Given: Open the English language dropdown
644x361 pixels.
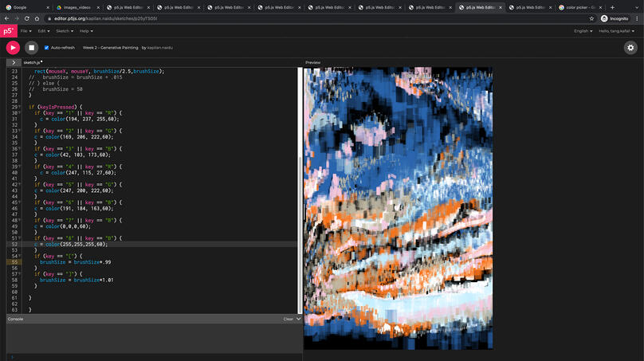Looking at the screenshot, I should 584,31.
